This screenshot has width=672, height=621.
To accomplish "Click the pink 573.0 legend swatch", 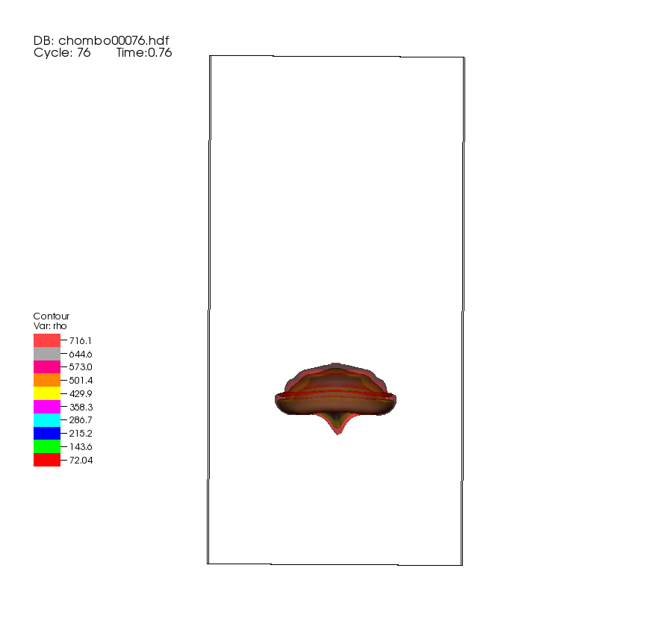I will point(47,367).
